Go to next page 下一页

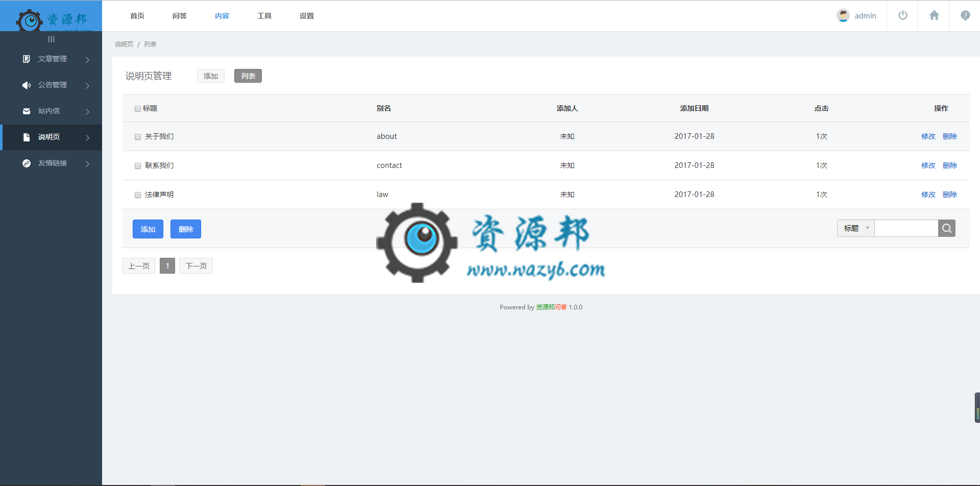[x=196, y=266]
